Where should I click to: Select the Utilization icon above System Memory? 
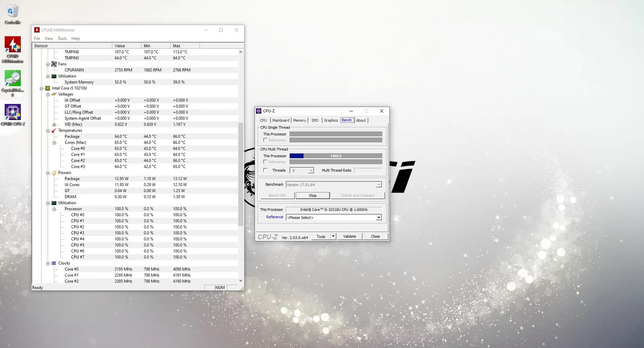pos(54,76)
